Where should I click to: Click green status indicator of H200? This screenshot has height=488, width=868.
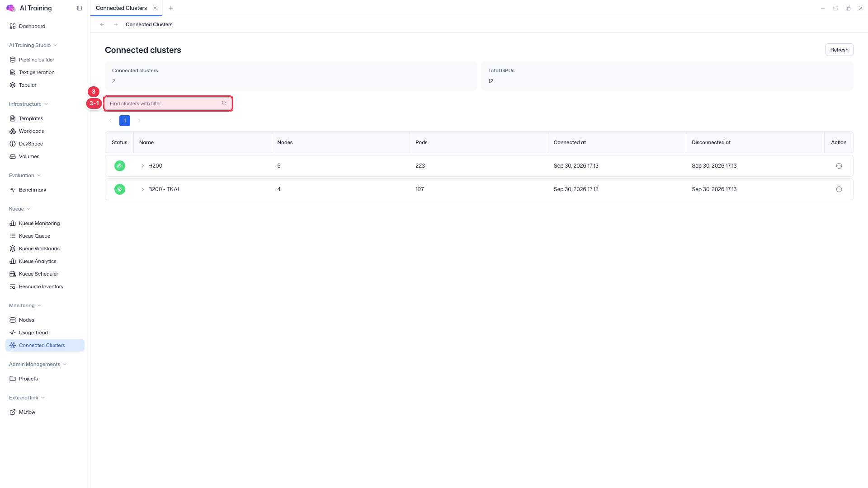pyautogui.click(x=120, y=166)
